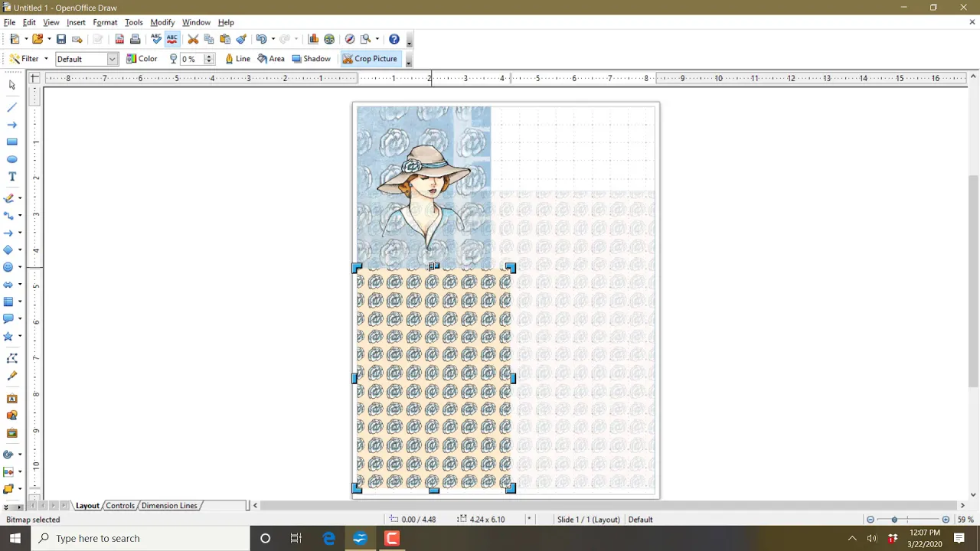The height and width of the screenshot is (551, 980).
Task: Undo the last action
Action: point(261,39)
